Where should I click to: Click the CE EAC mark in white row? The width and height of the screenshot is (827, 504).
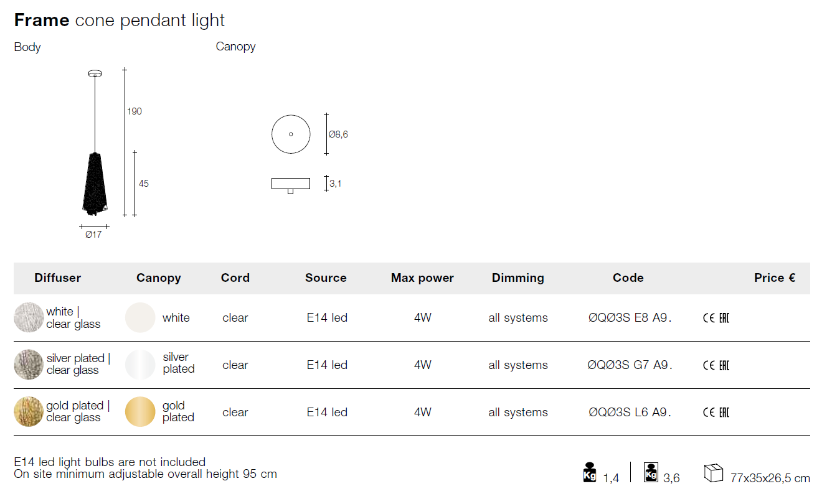pyautogui.click(x=716, y=318)
